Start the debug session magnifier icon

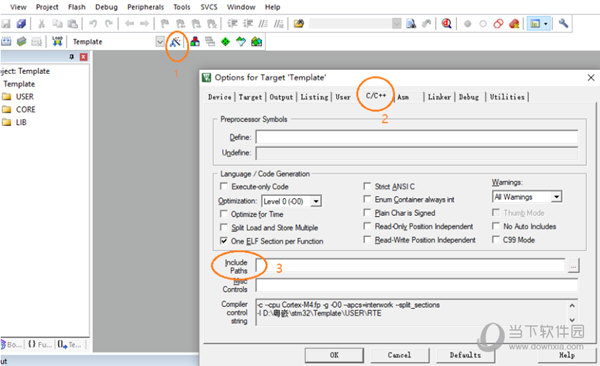tap(446, 24)
